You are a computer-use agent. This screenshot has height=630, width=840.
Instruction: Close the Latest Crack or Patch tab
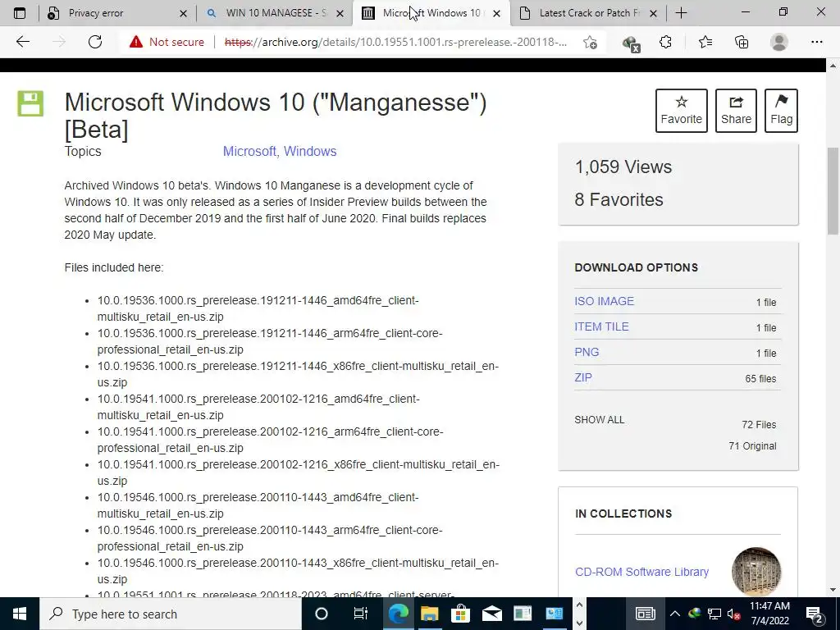(653, 13)
